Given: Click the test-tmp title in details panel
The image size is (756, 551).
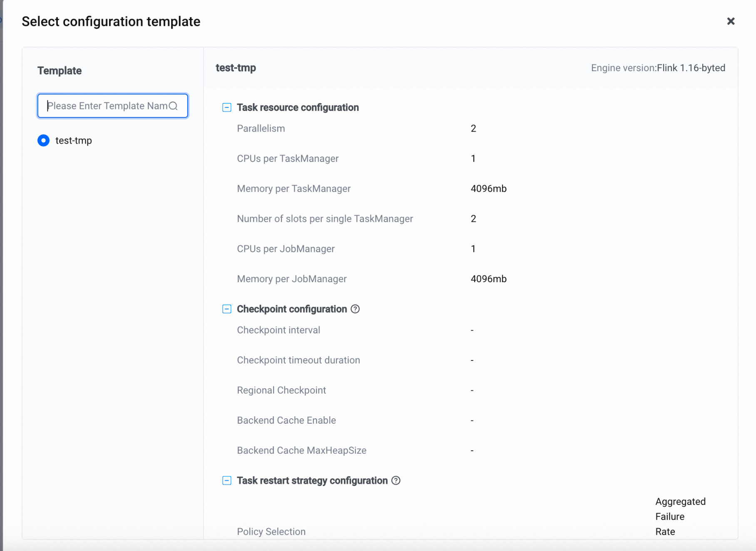Looking at the screenshot, I should 236,68.
